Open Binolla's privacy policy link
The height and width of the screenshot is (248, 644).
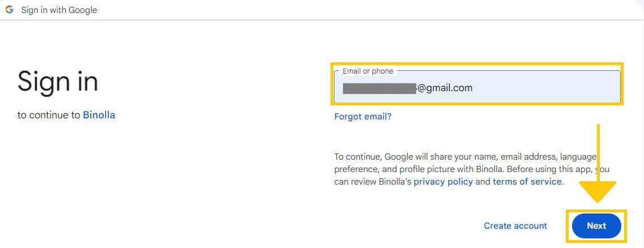(x=443, y=182)
